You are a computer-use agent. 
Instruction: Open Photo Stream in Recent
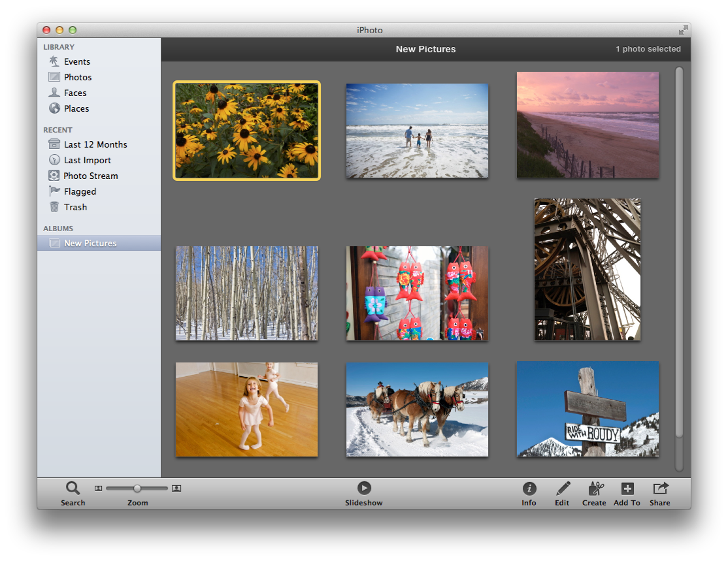[90, 176]
